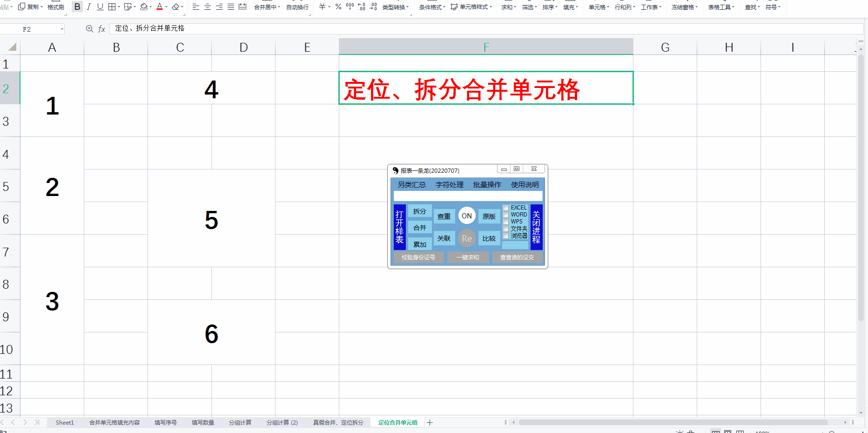This screenshot has height=433, width=868.
Task: Switch to the Sheet1 tab
Action: [x=65, y=422]
